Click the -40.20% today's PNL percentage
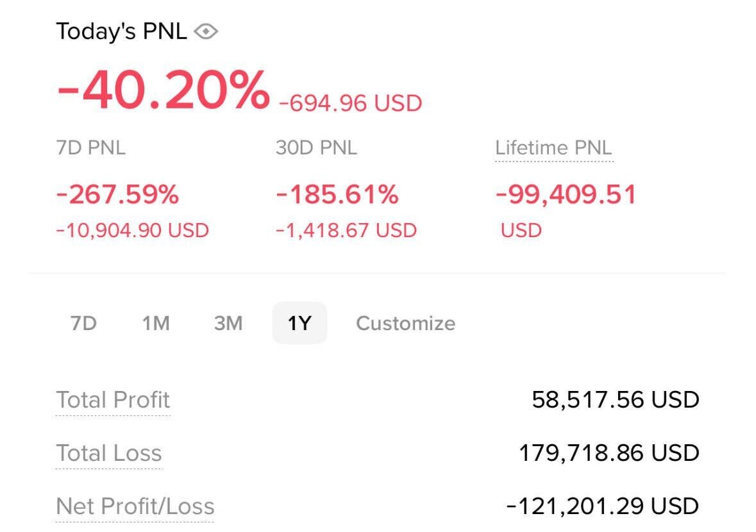Viewport: 756px width, 532px height. (x=163, y=90)
